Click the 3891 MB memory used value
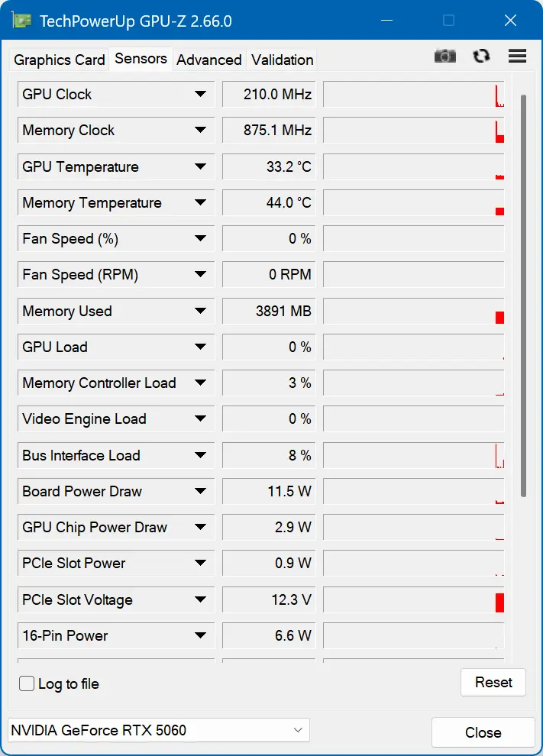543x756 pixels. 269,311
